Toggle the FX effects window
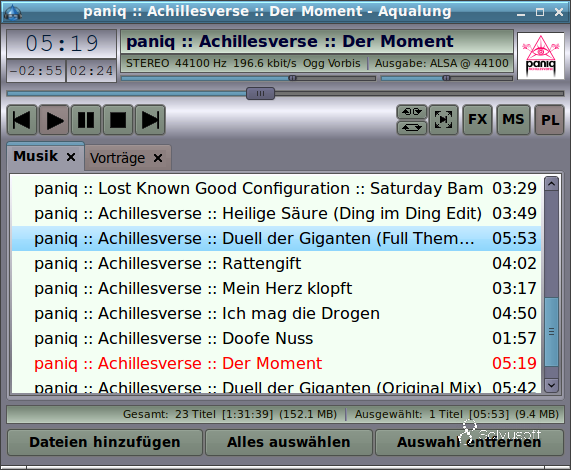Screen dimensions: 571x470 477,120
